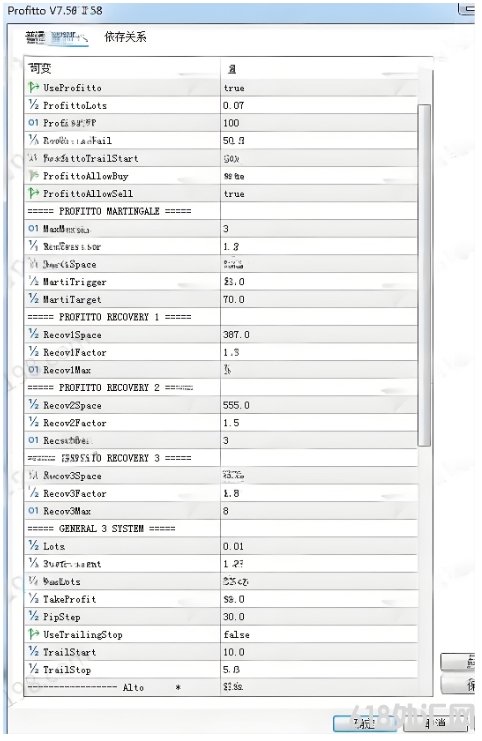Image resolution: width=482 pixels, height=741 pixels.
Task: Click the fraction icon beside Recov3Factor
Action: pyautogui.click(x=33, y=493)
